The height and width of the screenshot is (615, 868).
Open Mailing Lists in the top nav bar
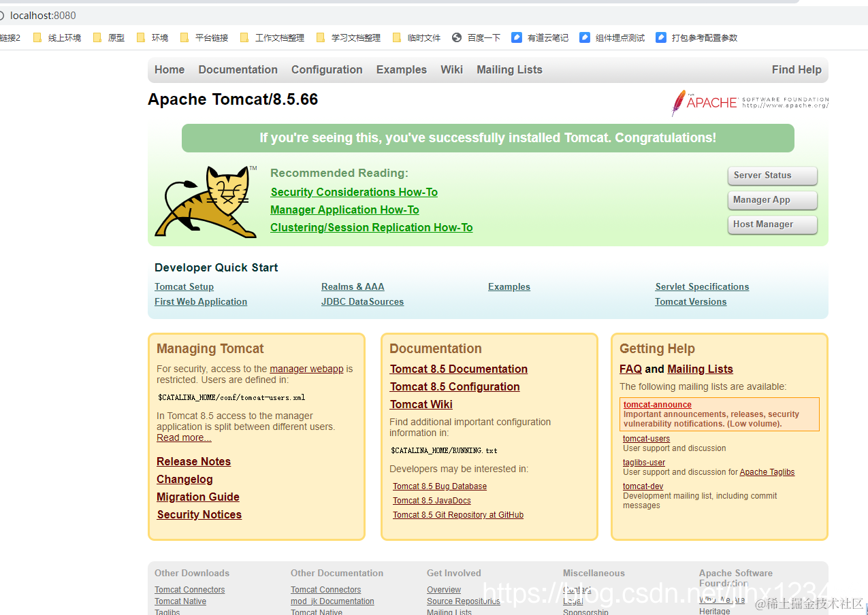coord(510,69)
